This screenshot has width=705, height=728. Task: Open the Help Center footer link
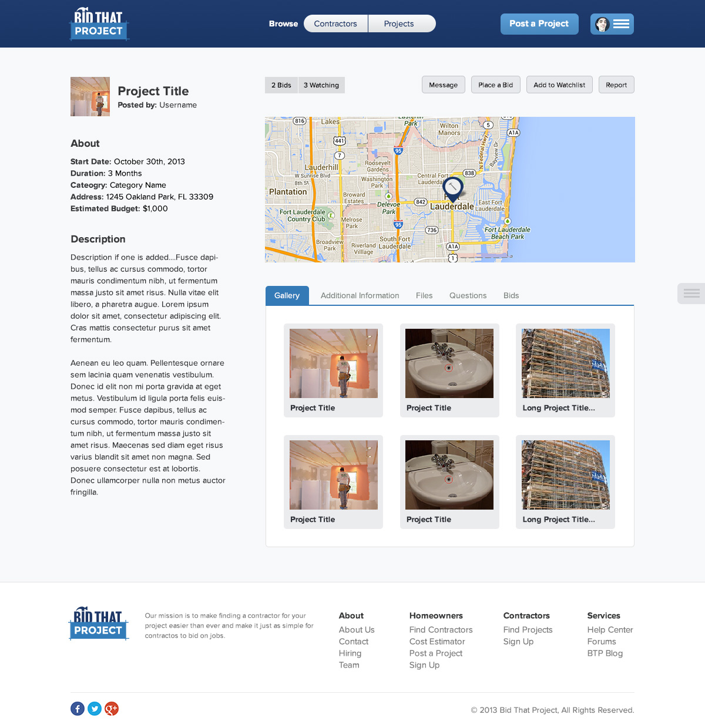[610, 630]
